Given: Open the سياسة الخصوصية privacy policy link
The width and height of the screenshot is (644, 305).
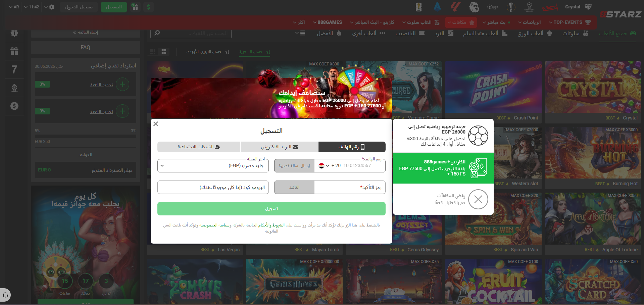Looking at the screenshot, I should pos(215,225).
